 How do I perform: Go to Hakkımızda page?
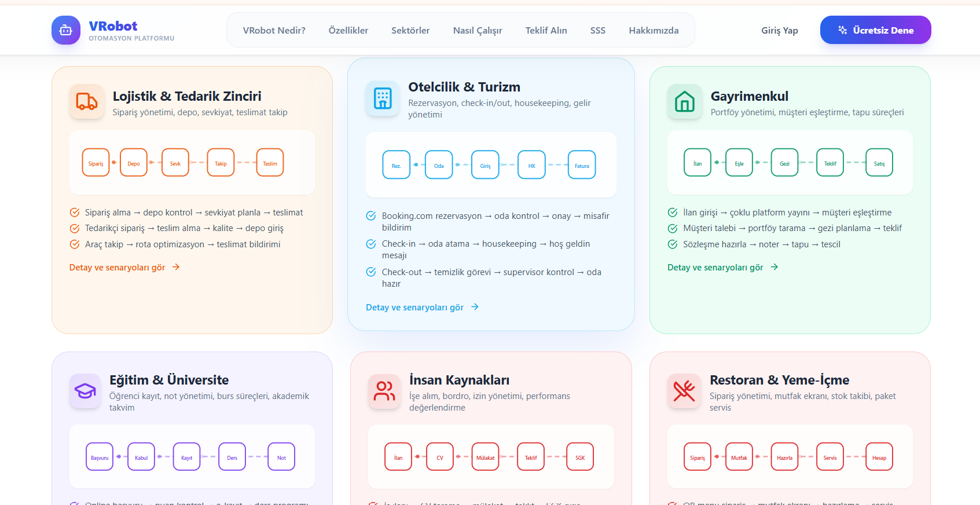[x=654, y=30]
